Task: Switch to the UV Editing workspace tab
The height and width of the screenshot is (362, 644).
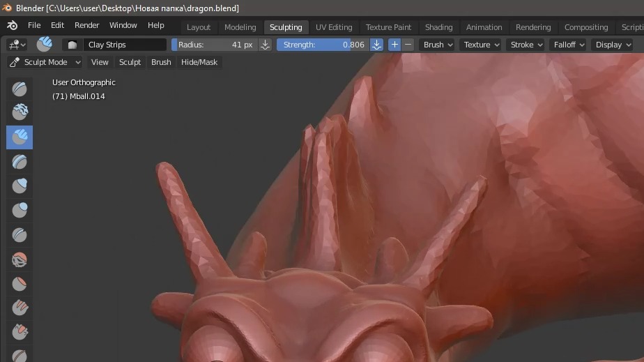Action: tap(334, 27)
